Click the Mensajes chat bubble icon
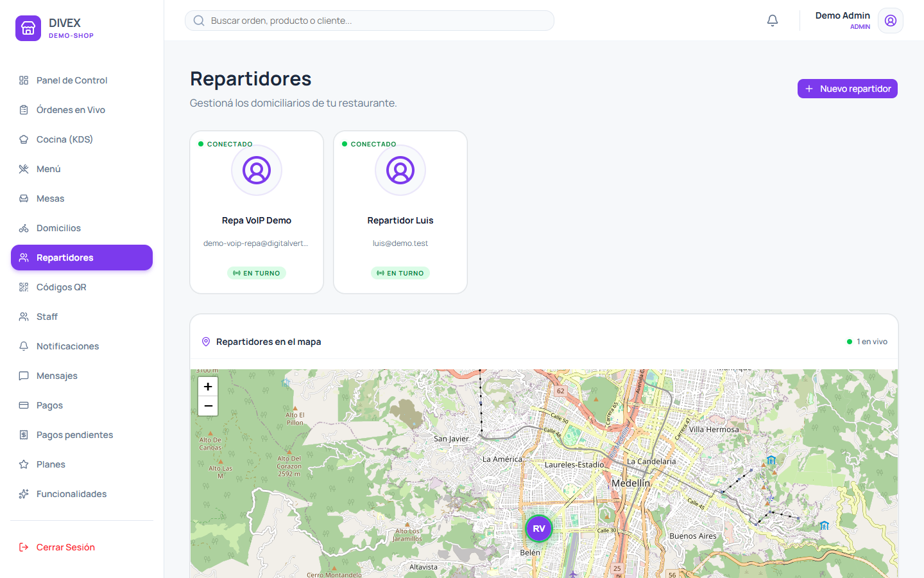The image size is (924, 578). (24, 376)
